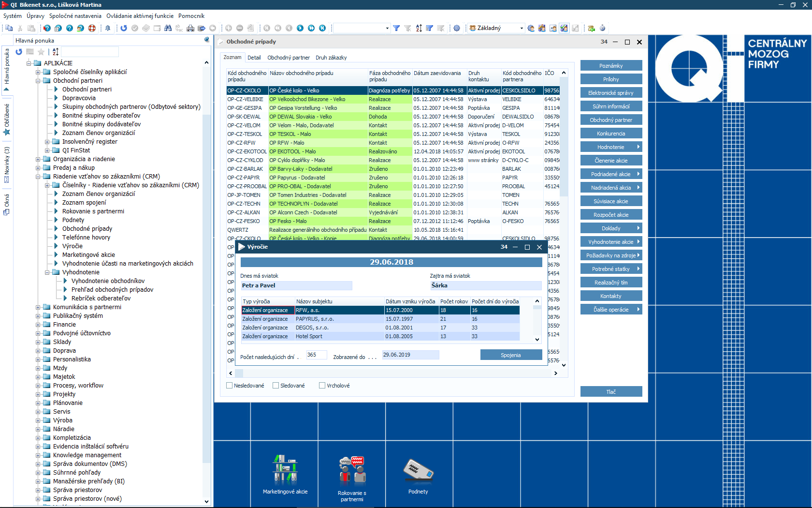
Task: Open the Úpravy menu
Action: pyautogui.click(x=35, y=16)
